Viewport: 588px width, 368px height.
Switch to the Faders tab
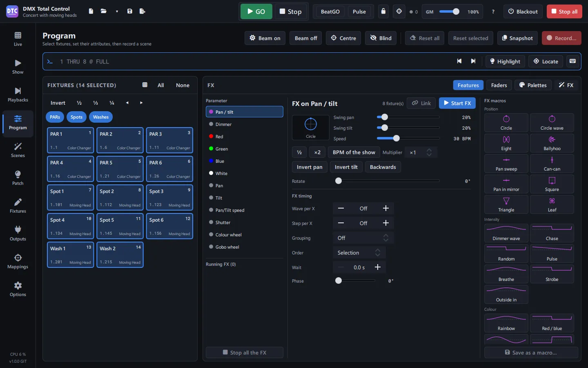point(499,85)
